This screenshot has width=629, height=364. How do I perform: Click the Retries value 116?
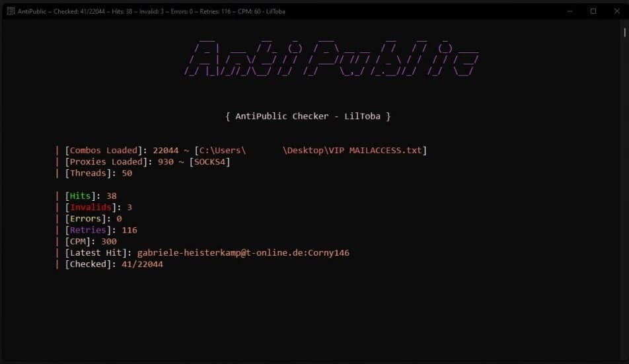point(129,230)
